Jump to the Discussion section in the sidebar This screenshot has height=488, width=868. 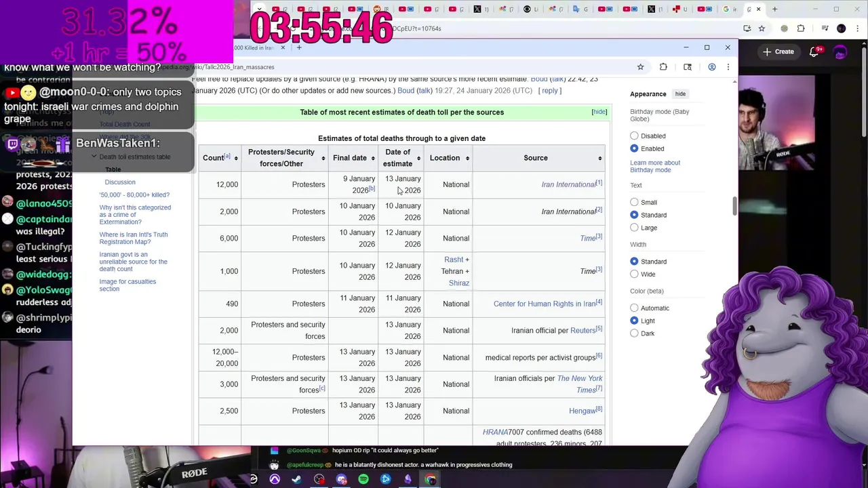[120, 182]
